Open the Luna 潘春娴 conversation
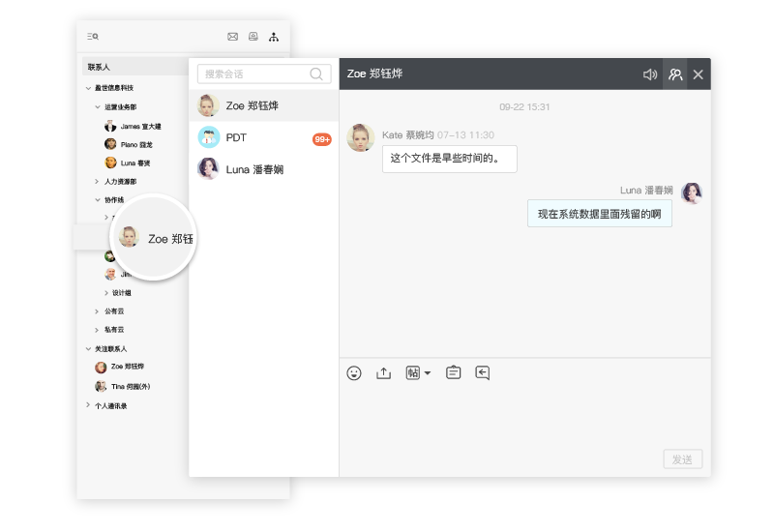Image resolution: width=774 pixels, height=532 pixels. [263, 169]
